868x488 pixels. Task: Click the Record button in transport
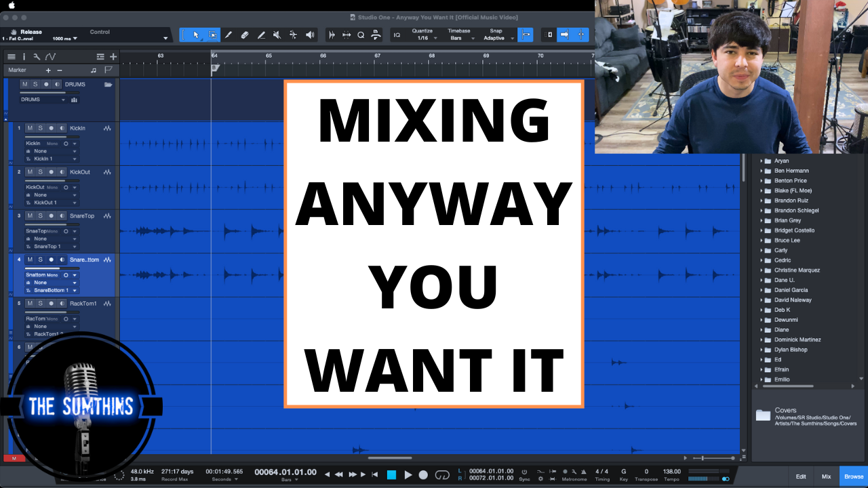423,474
